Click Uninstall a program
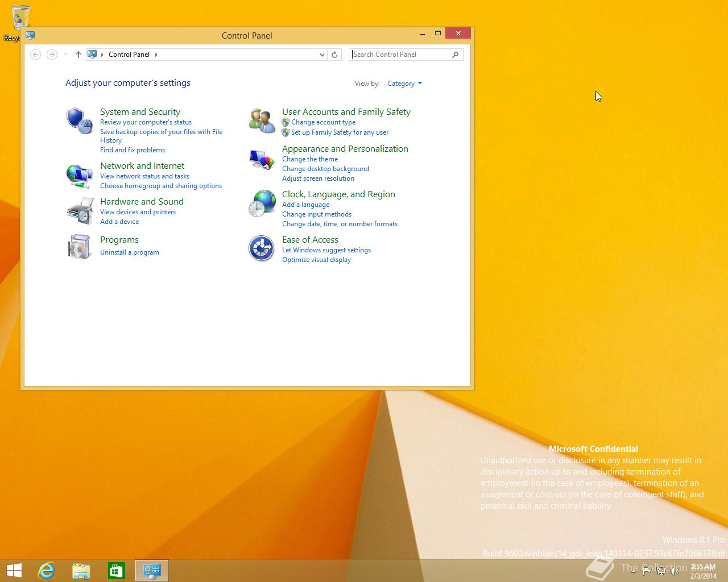Viewport: 728px width, 582px height. pyautogui.click(x=130, y=252)
